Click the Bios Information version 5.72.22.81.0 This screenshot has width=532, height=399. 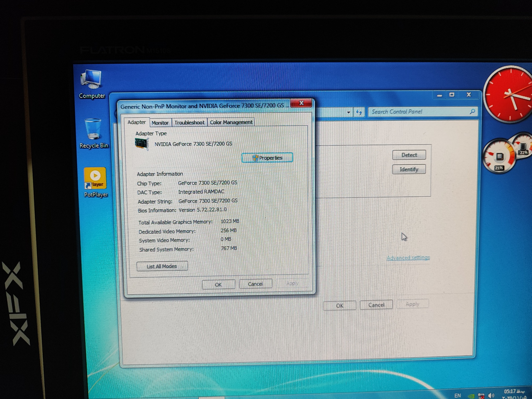(x=202, y=210)
